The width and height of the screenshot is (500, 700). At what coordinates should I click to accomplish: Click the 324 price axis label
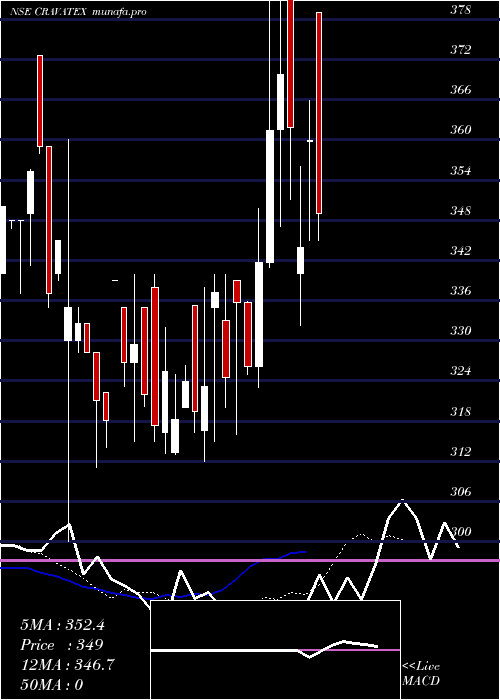(x=460, y=371)
